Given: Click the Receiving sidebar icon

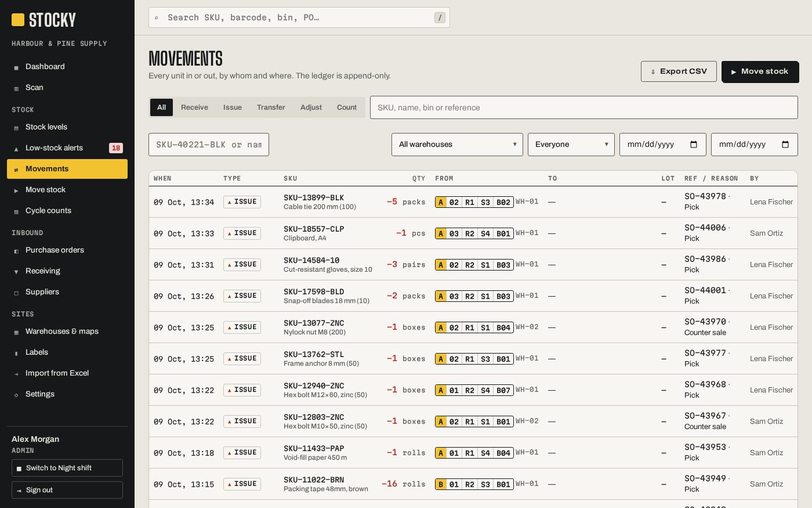Looking at the screenshot, I should pos(16,272).
